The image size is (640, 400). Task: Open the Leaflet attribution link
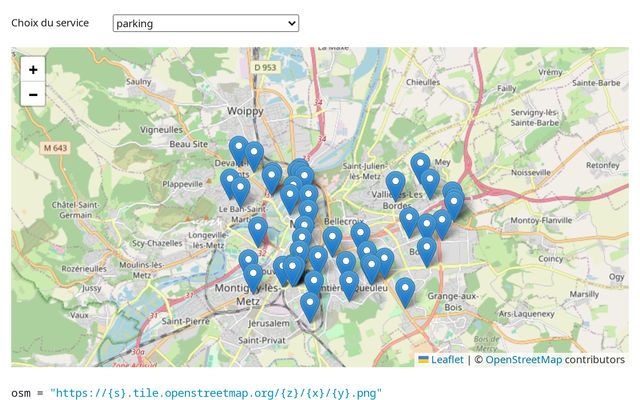(x=447, y=360)
